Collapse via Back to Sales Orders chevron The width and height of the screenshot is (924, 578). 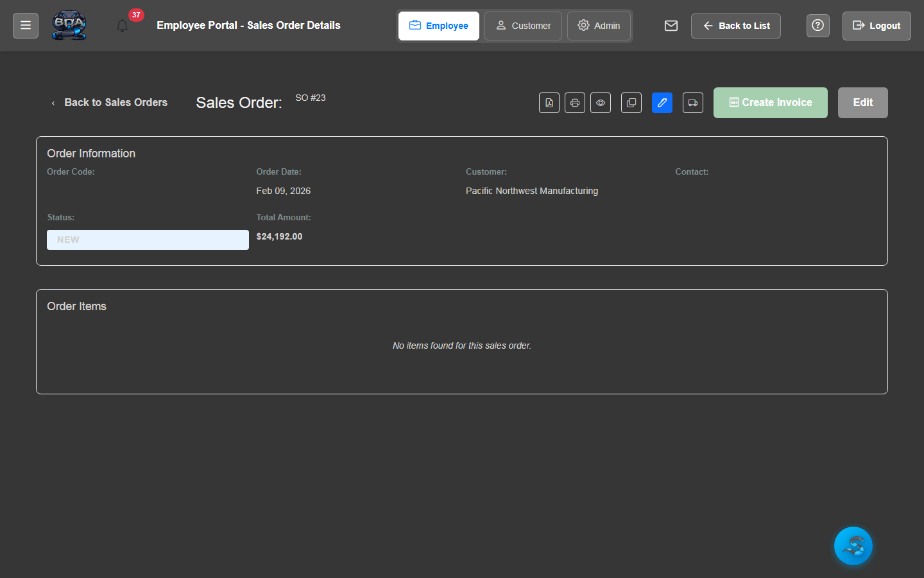(x=53, y=103)
